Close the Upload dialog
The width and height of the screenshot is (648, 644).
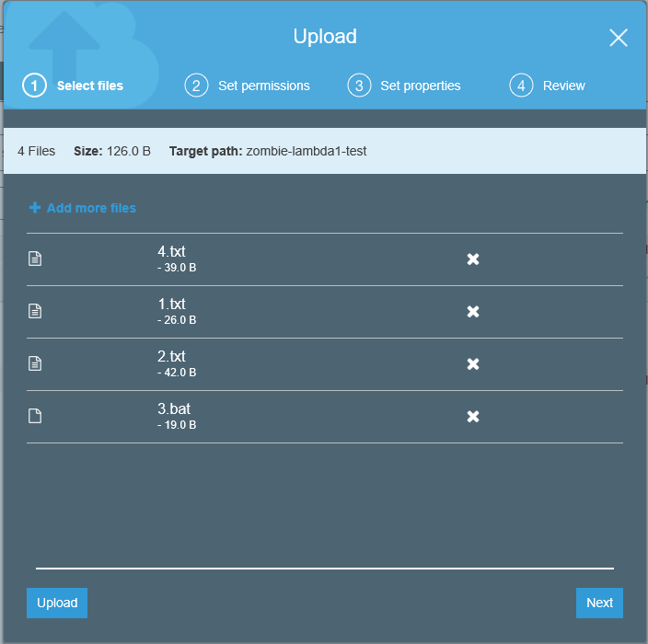pyautogui.click(x=619, y=38)
